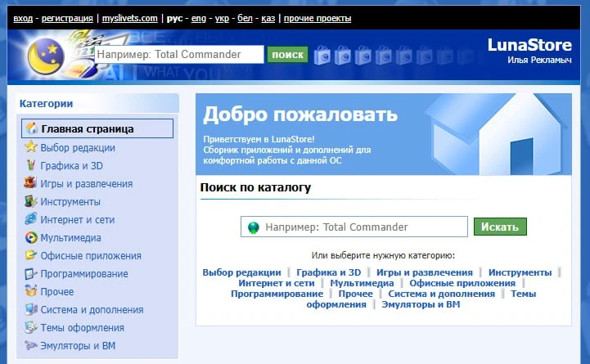
Task: Click the computer icon beside Система и дополнения
Action: coord(31,309)
